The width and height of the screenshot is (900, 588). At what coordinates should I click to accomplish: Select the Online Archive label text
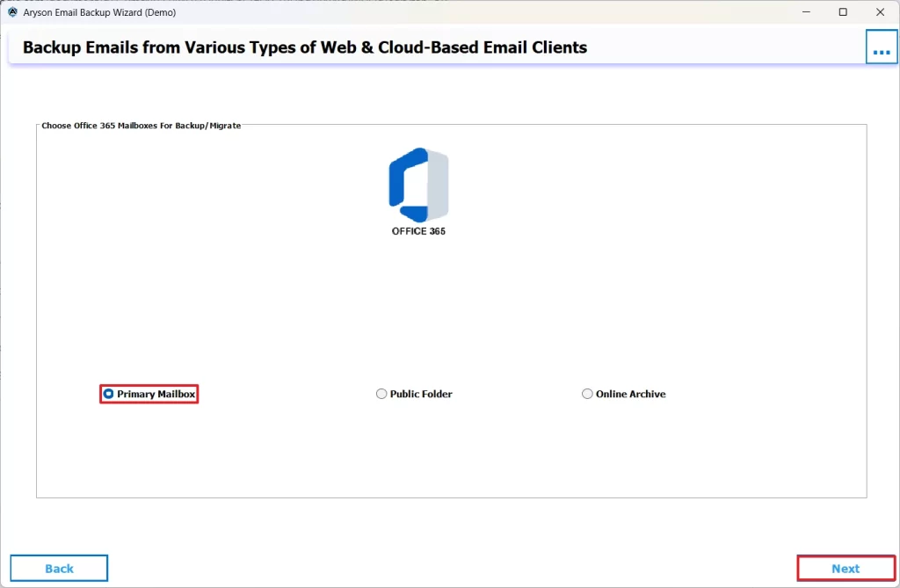[630, 394]
